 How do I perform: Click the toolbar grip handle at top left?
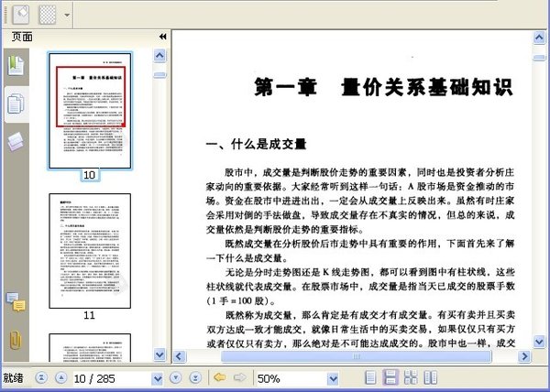tap(5, 15)
